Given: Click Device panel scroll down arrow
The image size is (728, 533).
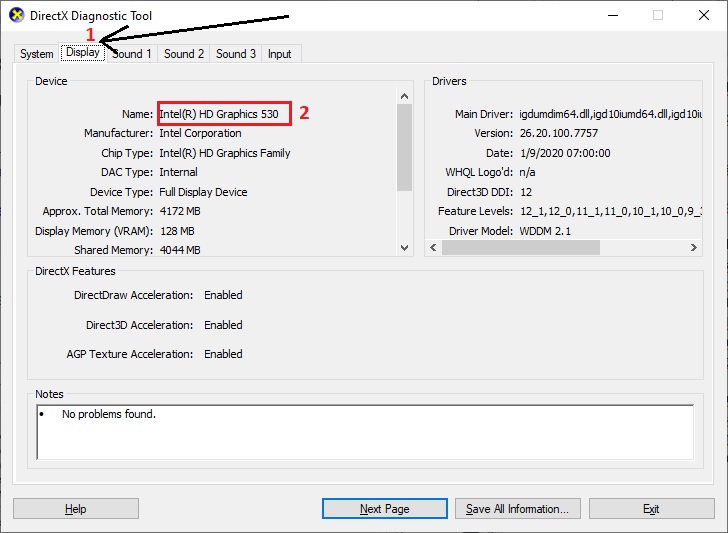Looking at the screenshot, I should click(404, 248).
